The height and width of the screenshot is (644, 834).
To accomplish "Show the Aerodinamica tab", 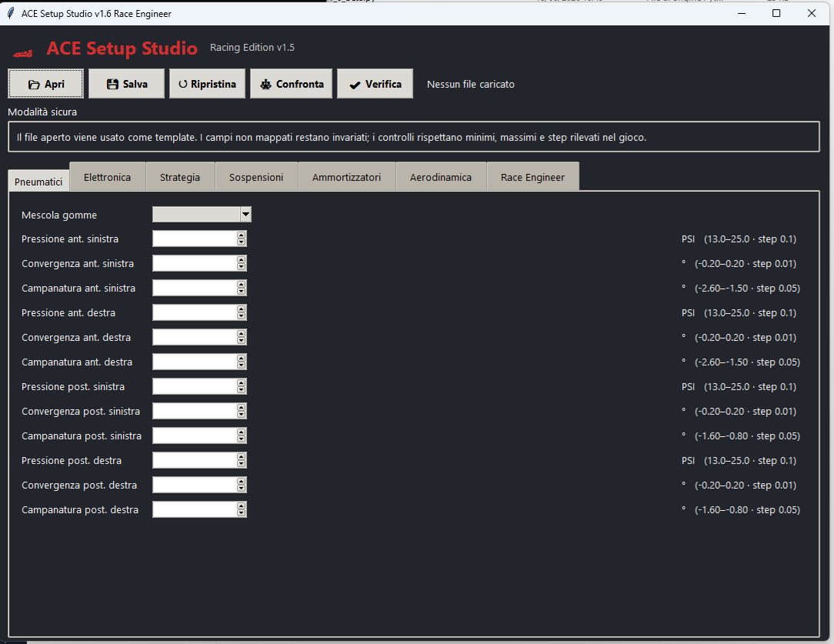I will (x=441, y=177).
